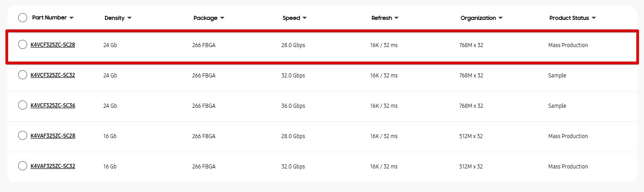Open the Product Status filter dropdown

pos(594,19)
